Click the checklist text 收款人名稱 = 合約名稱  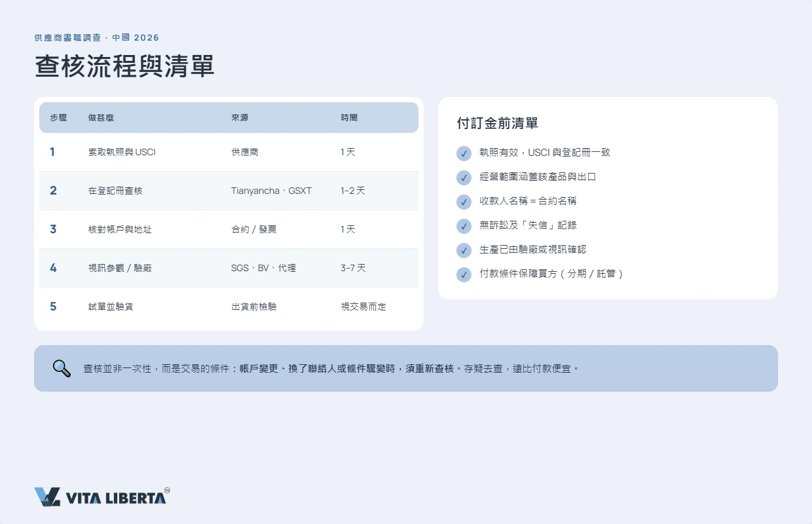(528, 201)
